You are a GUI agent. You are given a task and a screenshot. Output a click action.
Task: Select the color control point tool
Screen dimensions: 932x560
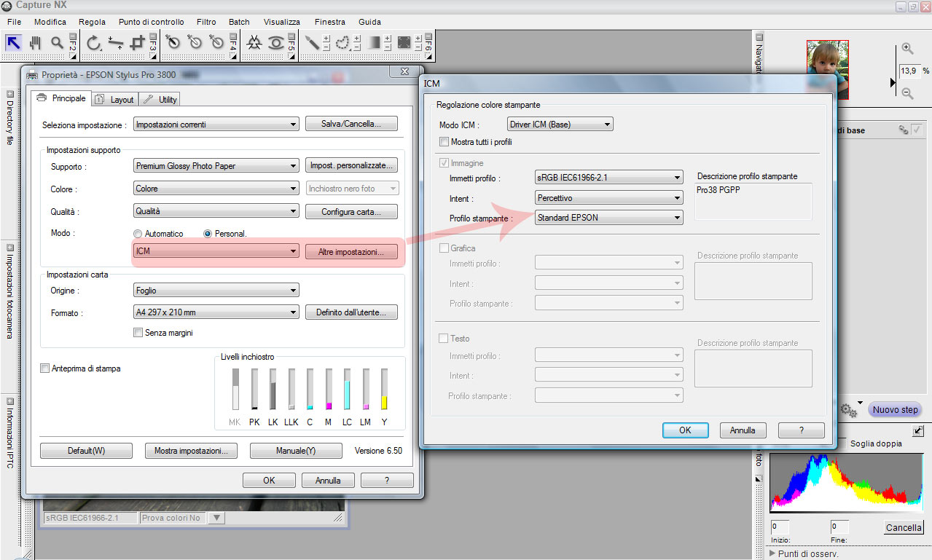tap(254, 42)
